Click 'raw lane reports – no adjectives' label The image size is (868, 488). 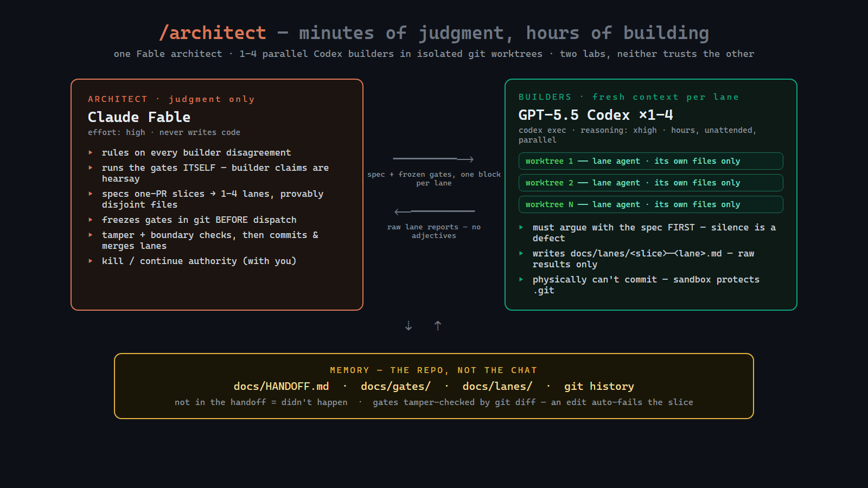click(434, 231)
